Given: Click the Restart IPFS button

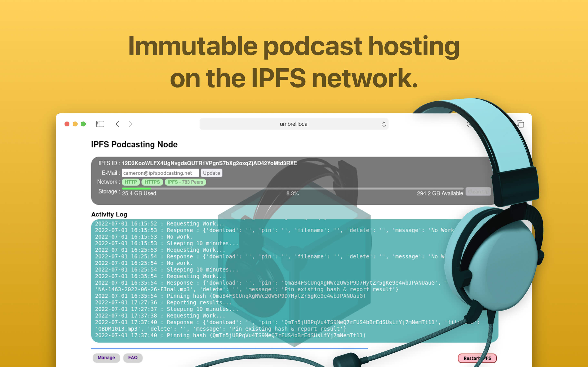Looking at the screenshot, I should pyautogui.click(x=477, y=358).
